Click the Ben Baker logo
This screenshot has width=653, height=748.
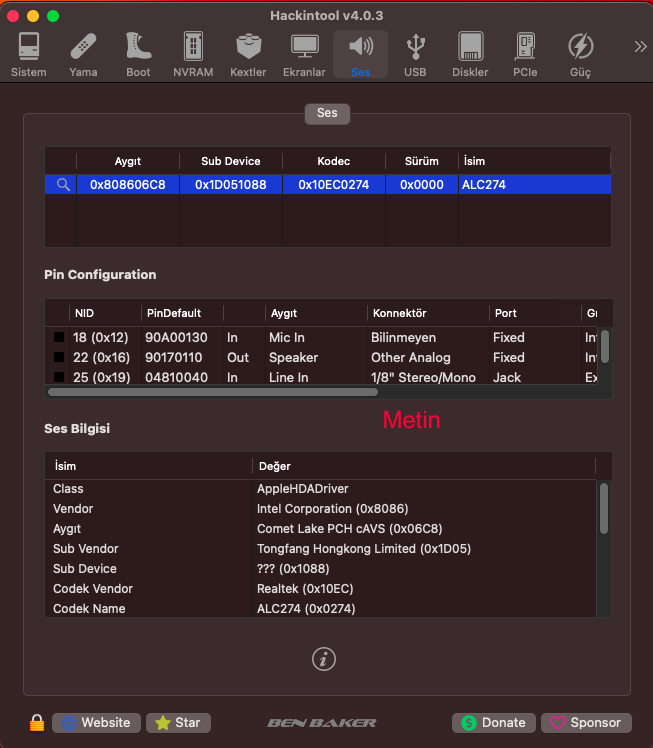321,723
